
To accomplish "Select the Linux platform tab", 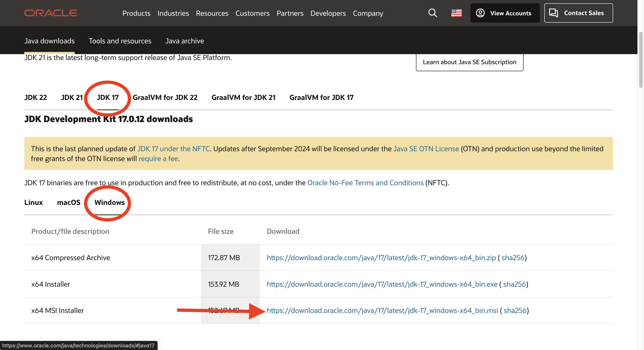I will coord(34,202).
